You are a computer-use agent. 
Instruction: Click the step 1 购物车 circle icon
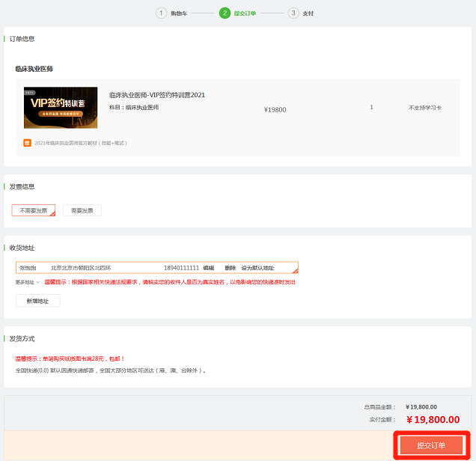point(161,13)
